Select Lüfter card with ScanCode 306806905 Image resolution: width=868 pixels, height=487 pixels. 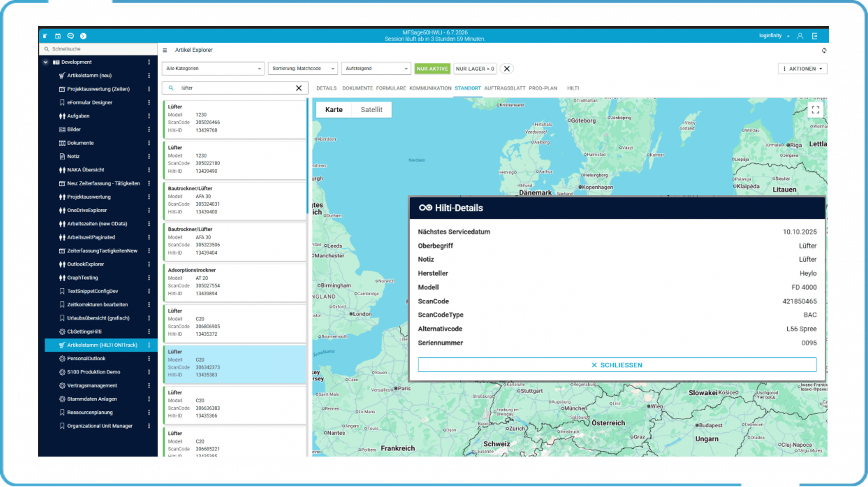coord(235,323)
